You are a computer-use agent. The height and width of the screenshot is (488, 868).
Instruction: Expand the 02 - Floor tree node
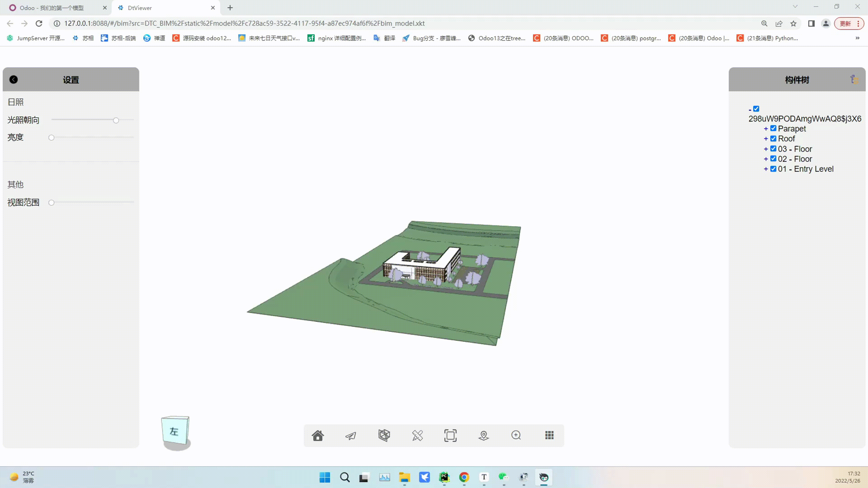click(766, 159)
